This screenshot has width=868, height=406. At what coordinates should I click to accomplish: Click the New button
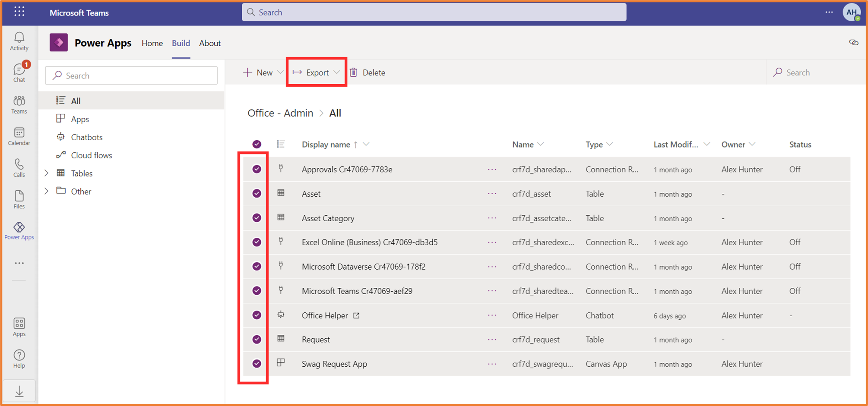coord(258,72)
